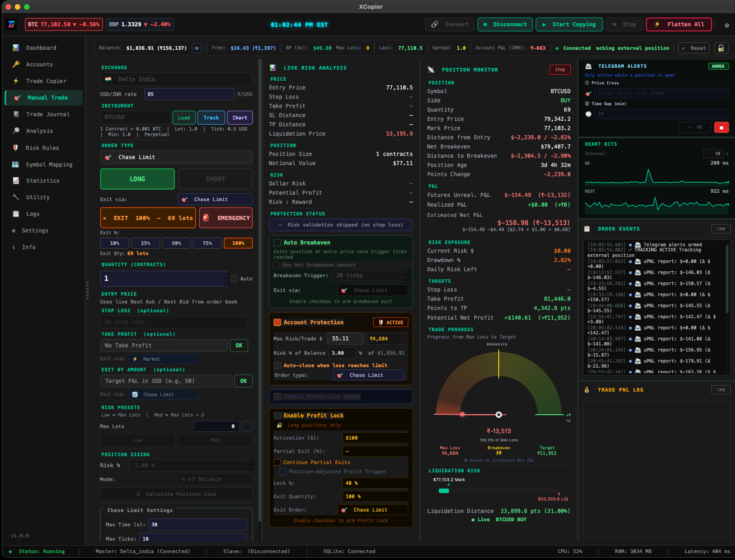Click the Flatten All button
Viewport: 735px width, 560px height.
[679, 24]
